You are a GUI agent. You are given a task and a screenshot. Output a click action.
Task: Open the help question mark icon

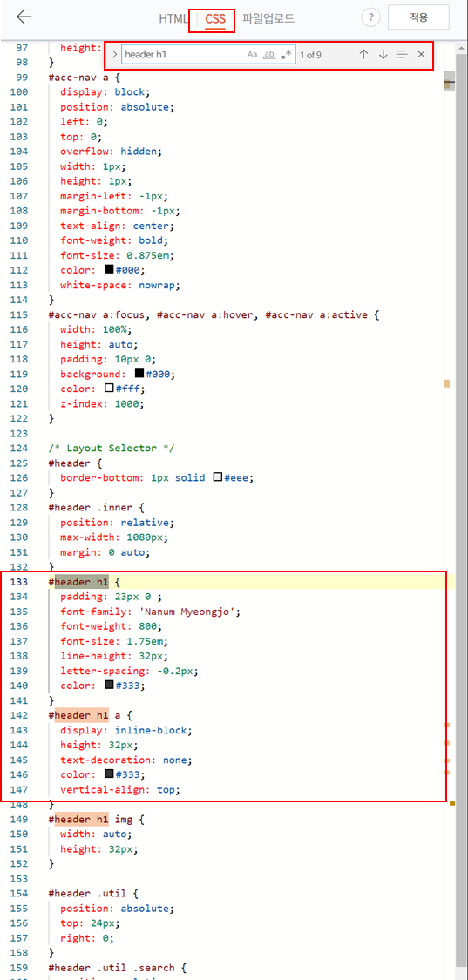point(371,17)
